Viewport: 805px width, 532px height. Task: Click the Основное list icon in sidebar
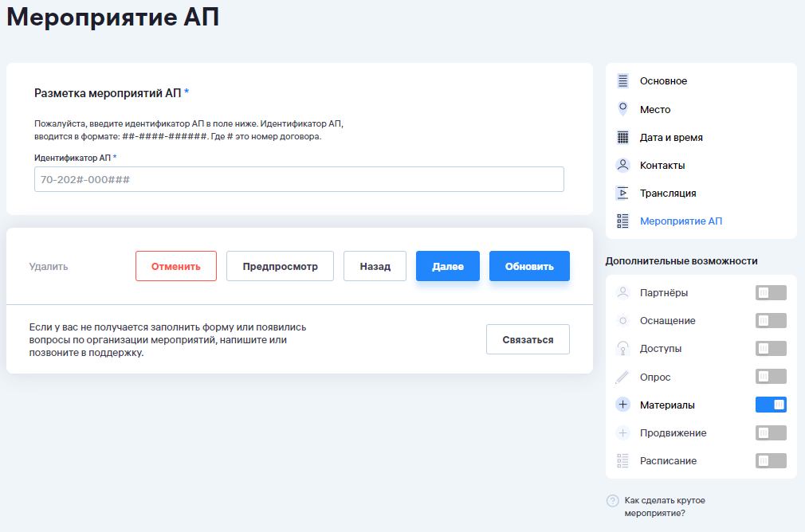pyautogui.click(x=622, y=81)
